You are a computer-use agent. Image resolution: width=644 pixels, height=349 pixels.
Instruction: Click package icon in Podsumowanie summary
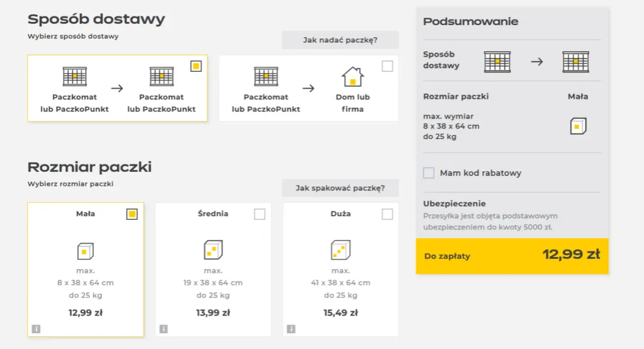pos(578,126)
